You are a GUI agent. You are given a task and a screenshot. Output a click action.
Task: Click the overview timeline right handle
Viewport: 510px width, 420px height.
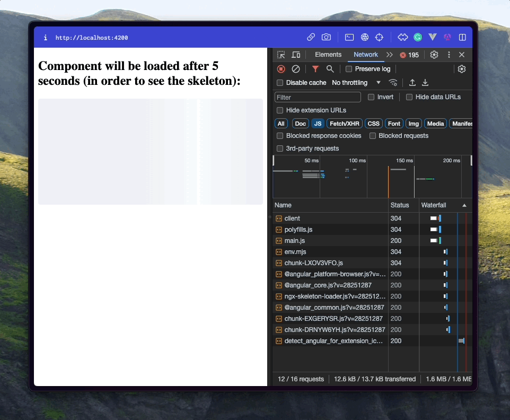point(471,160)
